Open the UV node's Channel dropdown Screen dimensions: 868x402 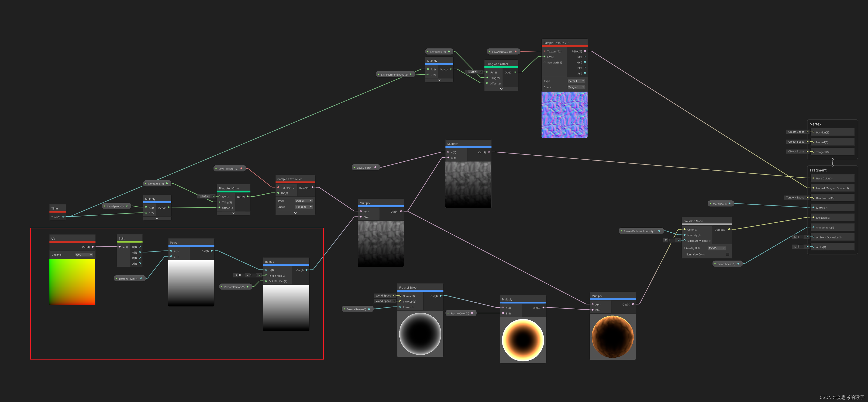(x=84, y=255)
